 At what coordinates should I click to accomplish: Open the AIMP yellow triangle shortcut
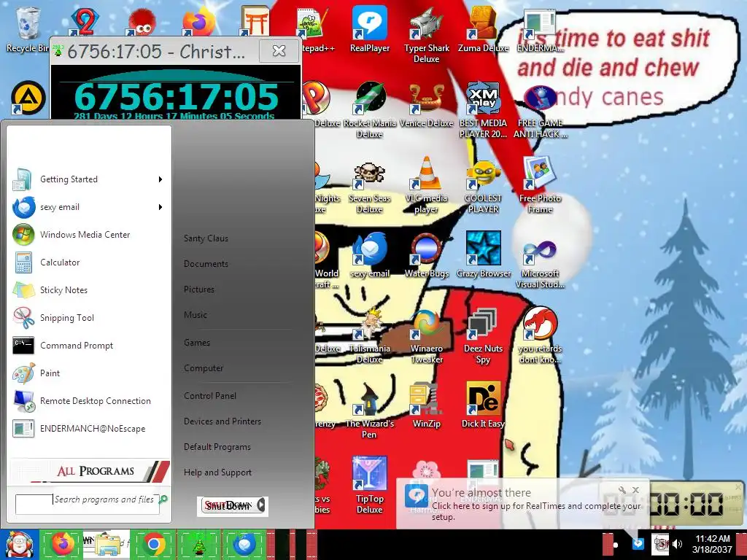pyautogui.click(x=28, y=98)
